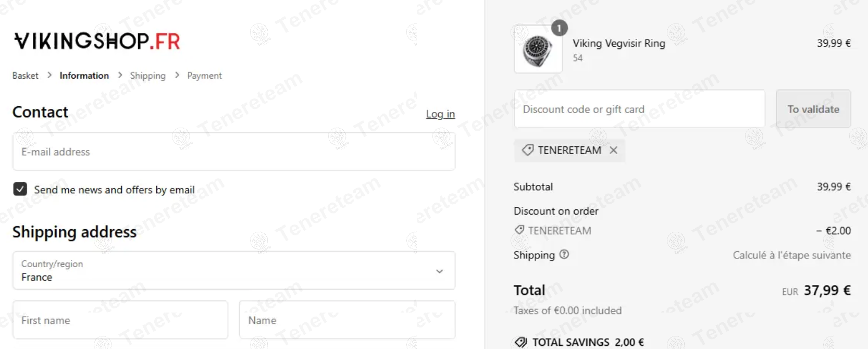Click breadcrumb chevron before Payment
The height and width of the screenshot is (349, 868).
(x=177, y=76)
